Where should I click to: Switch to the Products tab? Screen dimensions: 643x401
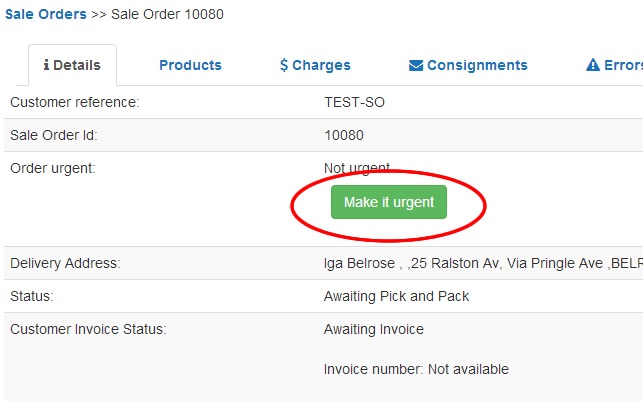coord(190,65)
